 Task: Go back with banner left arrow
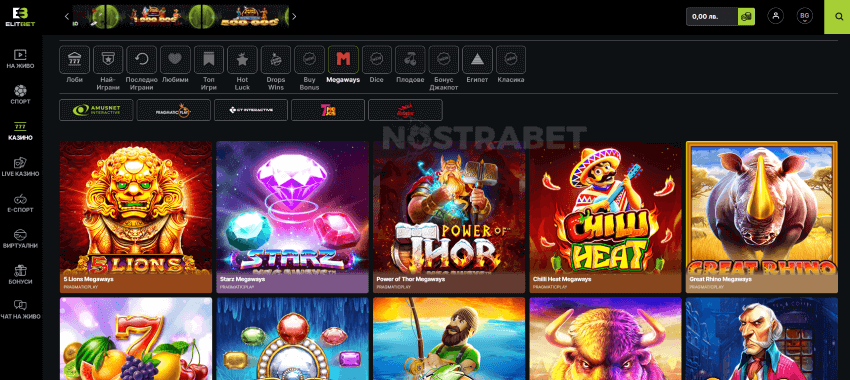(x=67, y=16)
